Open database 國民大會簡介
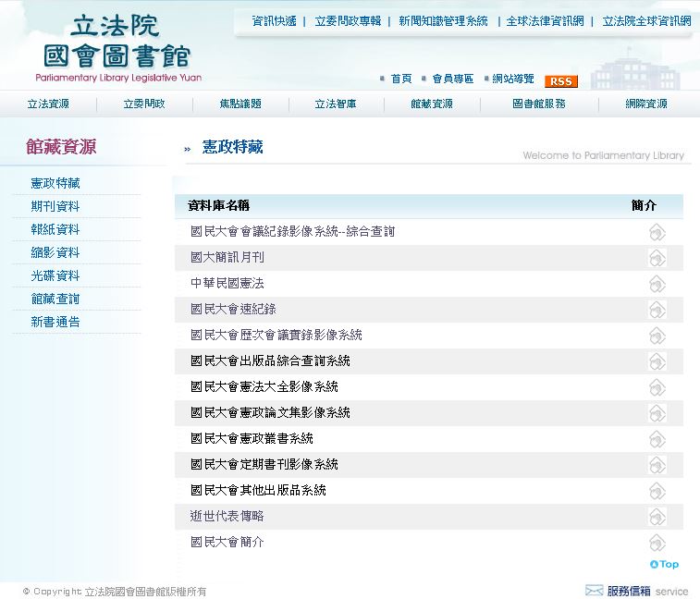Viewport: 700px width, 599px height. click(x=227, y=543)
